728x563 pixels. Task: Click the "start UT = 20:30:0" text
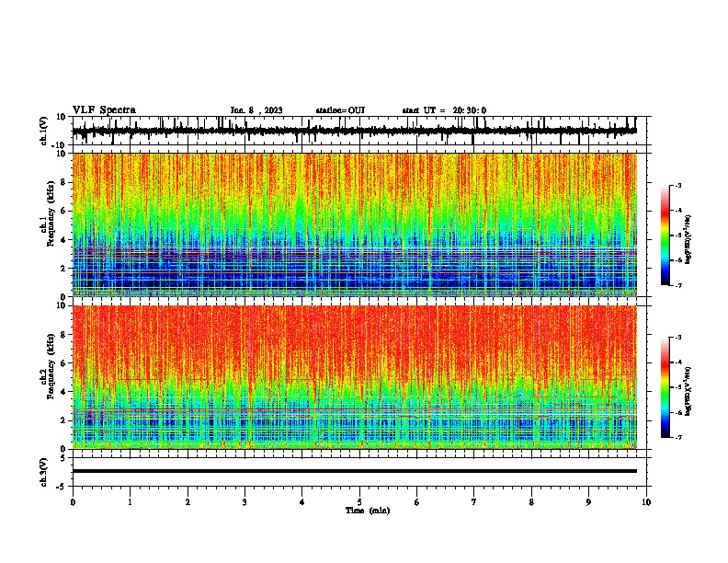[x=444, y=110]
